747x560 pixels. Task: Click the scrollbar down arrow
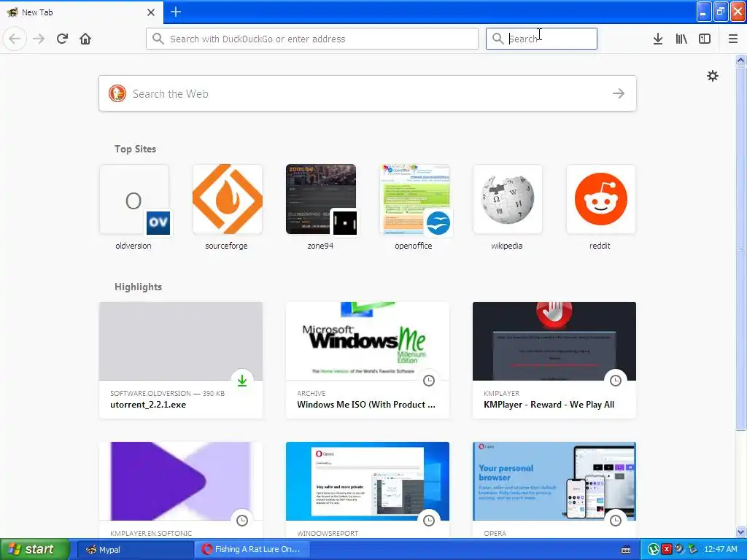(741, 532)
